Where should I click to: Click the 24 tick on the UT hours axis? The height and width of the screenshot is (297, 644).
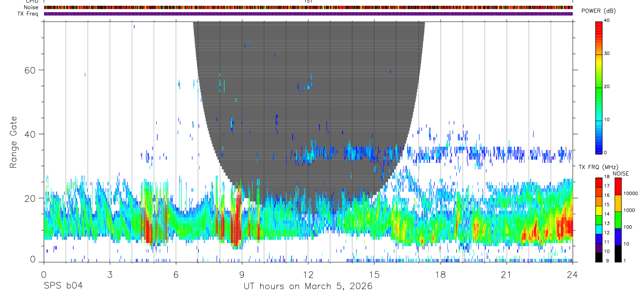[x=573, y=274]
